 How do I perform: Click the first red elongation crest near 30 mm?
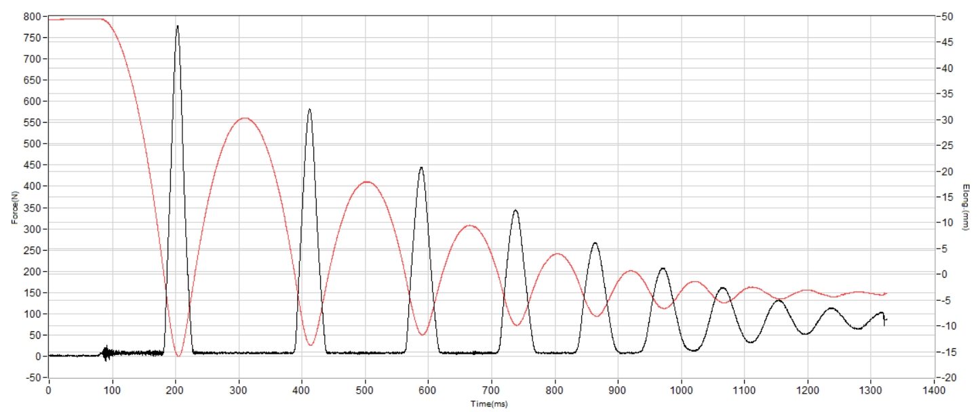[x=244, y=118]
